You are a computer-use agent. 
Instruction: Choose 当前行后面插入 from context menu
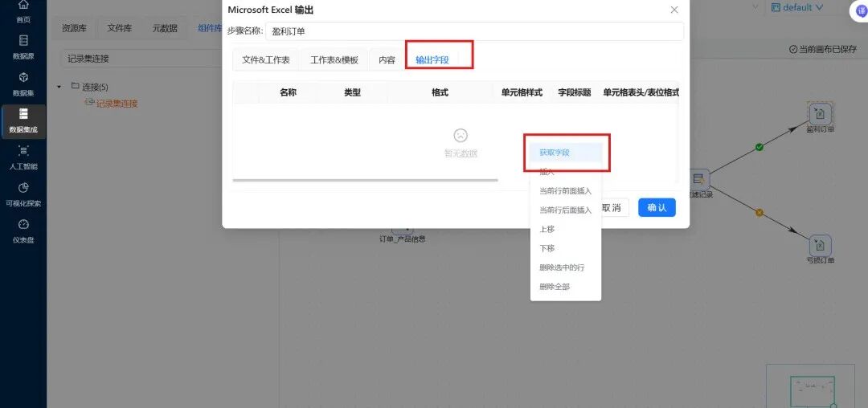click(566, 210)
